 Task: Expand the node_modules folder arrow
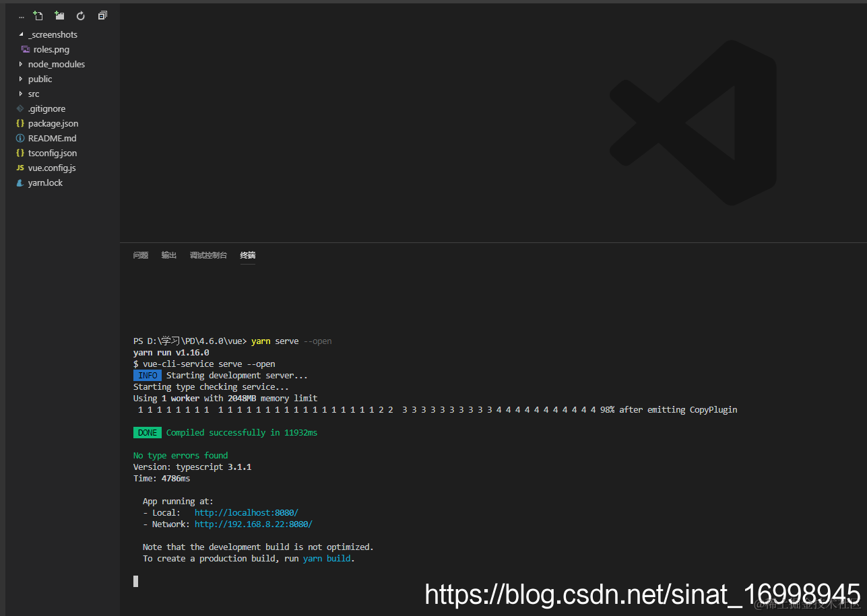pyautogui.click(x=21, y=64)
